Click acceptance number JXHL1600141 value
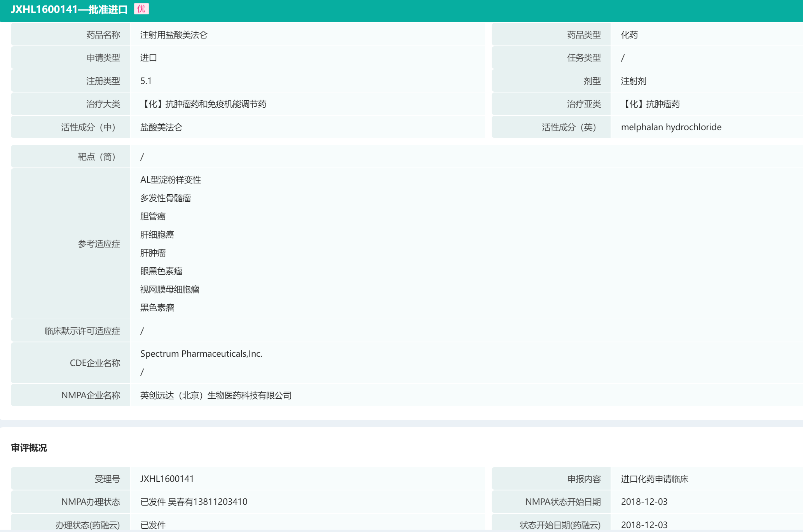 (167, 479)
